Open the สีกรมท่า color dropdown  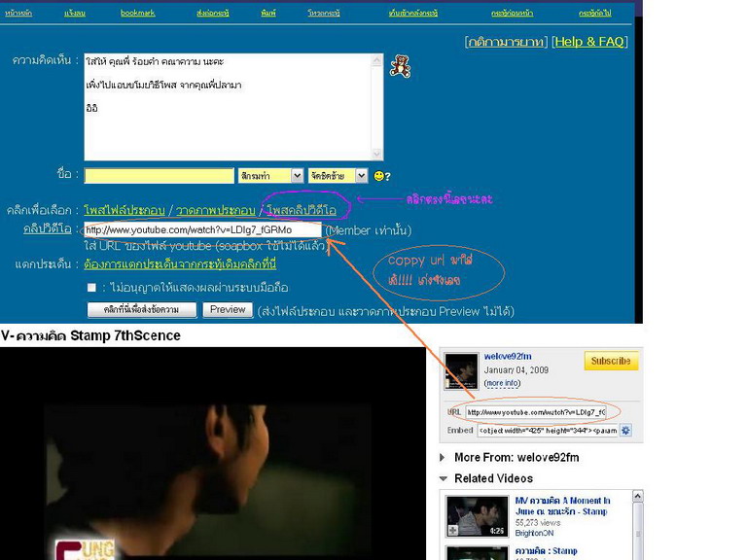(x=270, y=176)
